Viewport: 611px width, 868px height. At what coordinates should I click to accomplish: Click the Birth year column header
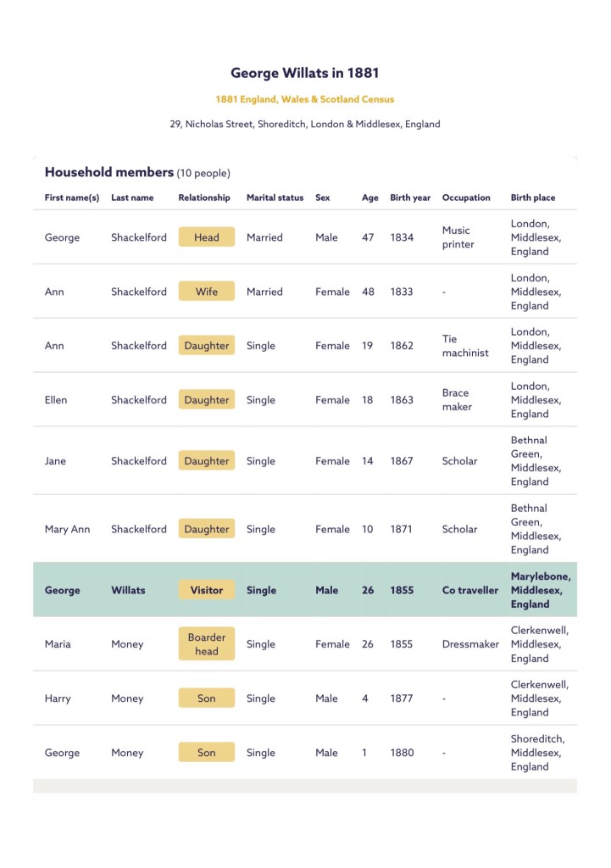click(410, 198)
